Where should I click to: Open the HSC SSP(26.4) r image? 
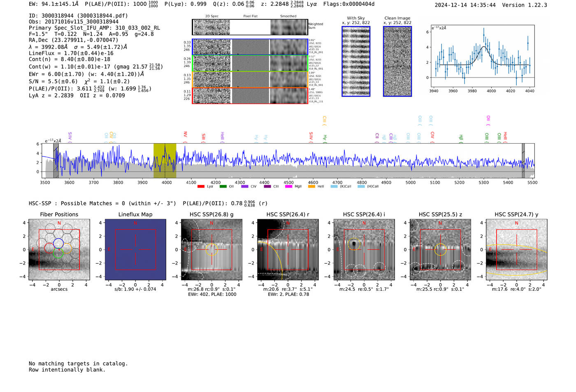tap(288, 250)
